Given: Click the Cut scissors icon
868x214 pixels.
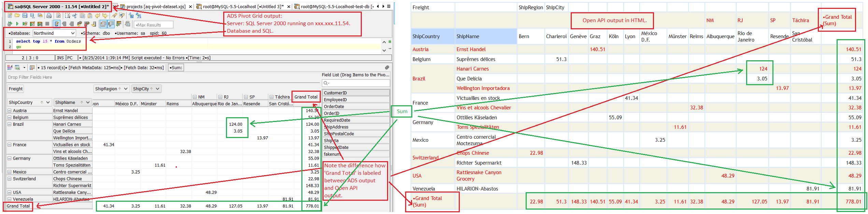Looking at the screenshot, I should 75,15.
